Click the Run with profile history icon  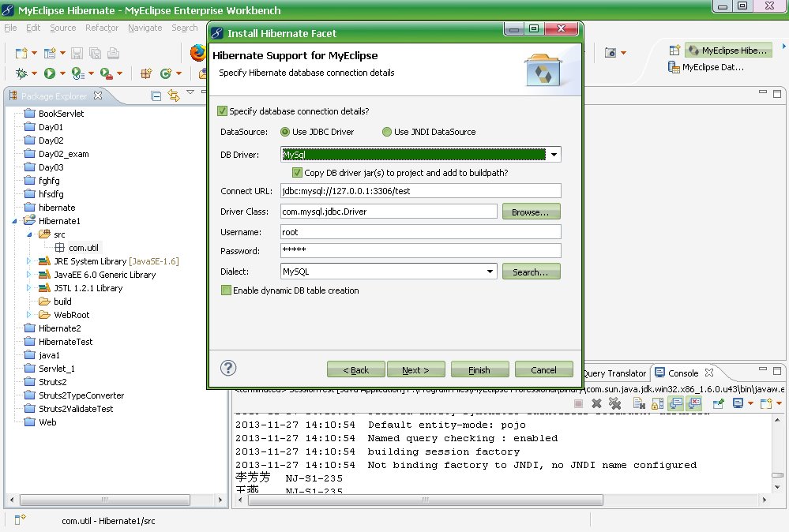77,73
